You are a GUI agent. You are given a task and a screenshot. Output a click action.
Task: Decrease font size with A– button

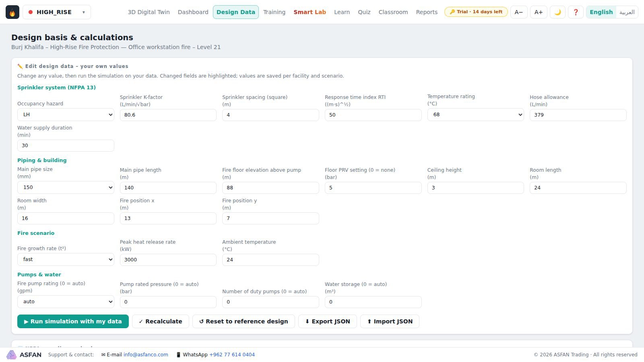click(519, 12)
